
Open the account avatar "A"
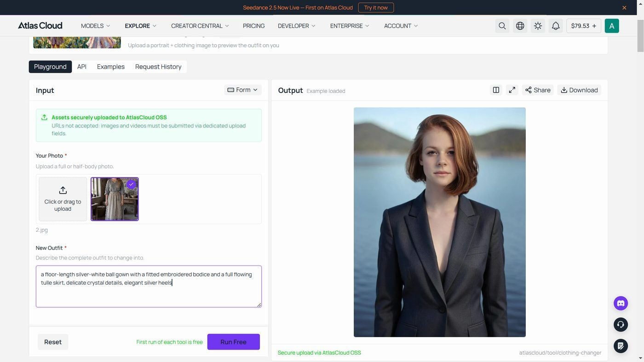click(x=612, y=26)
